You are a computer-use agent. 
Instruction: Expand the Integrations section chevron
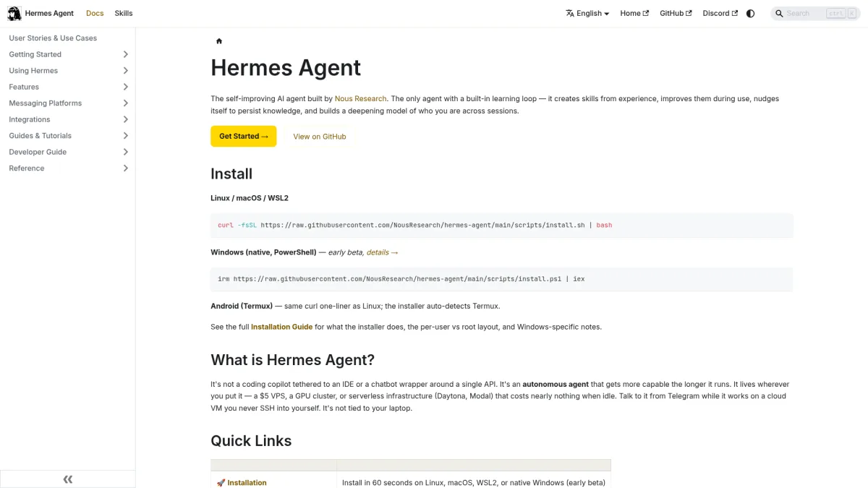click(x=126, y=119)
